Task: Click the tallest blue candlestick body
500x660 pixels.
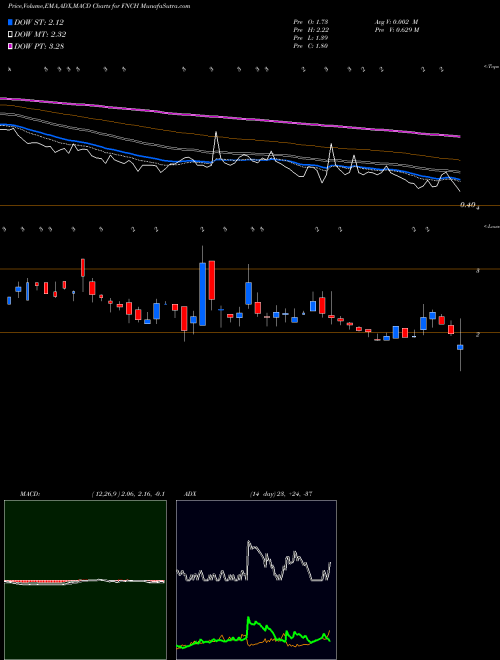Action: coord(202,294)
